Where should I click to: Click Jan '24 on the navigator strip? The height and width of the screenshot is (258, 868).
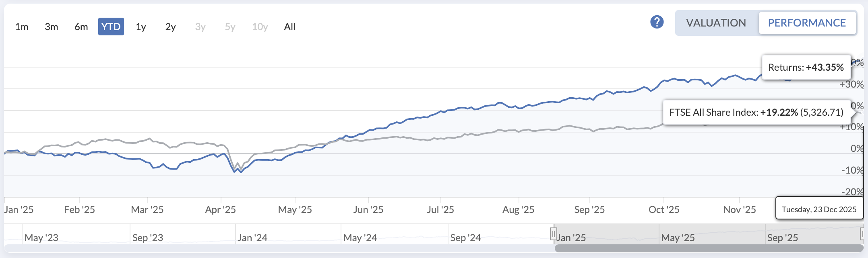(x=252, y=238)
